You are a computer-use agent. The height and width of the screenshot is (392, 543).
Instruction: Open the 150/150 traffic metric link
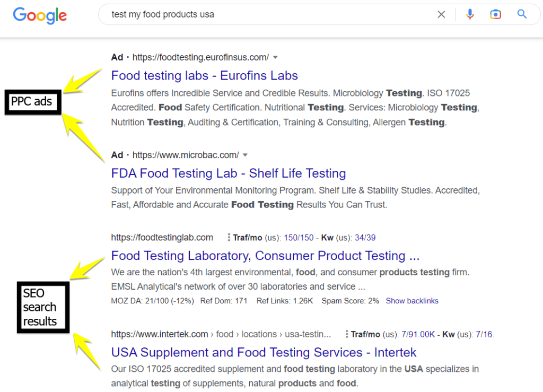coord(299,237)
